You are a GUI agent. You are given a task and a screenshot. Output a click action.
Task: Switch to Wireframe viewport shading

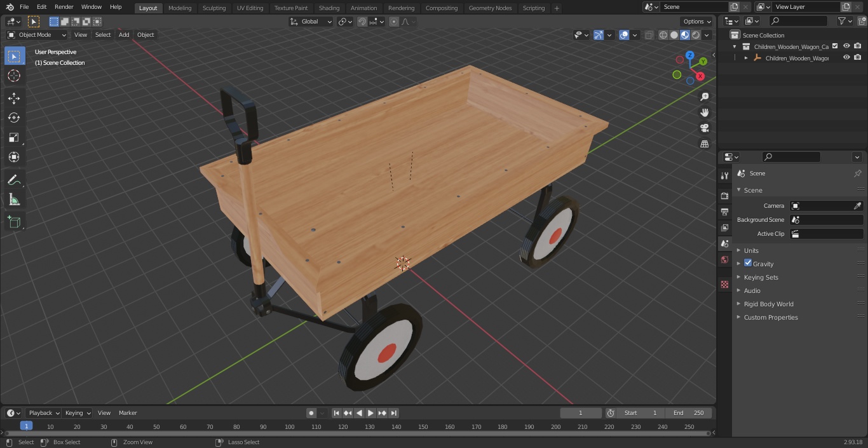coord(663,35)
